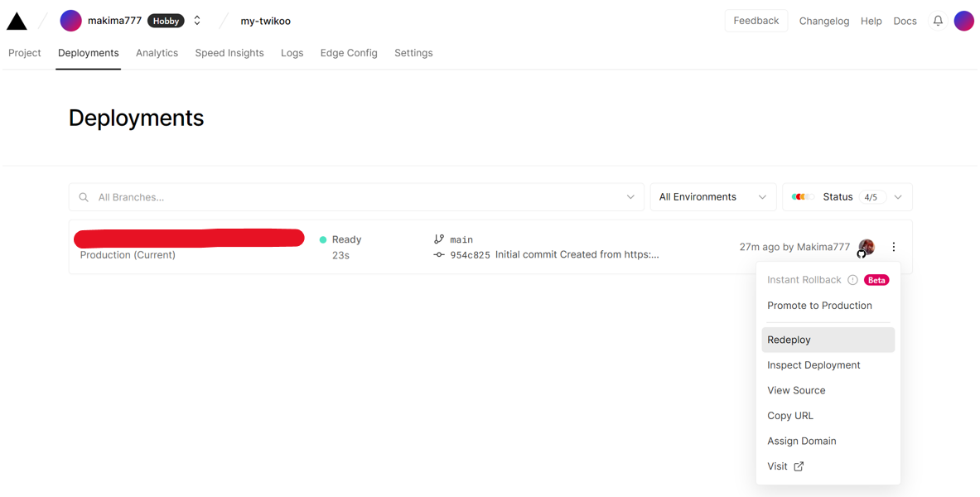
Task: Click the Production (Current) label
Action: (x=128, y=255)
